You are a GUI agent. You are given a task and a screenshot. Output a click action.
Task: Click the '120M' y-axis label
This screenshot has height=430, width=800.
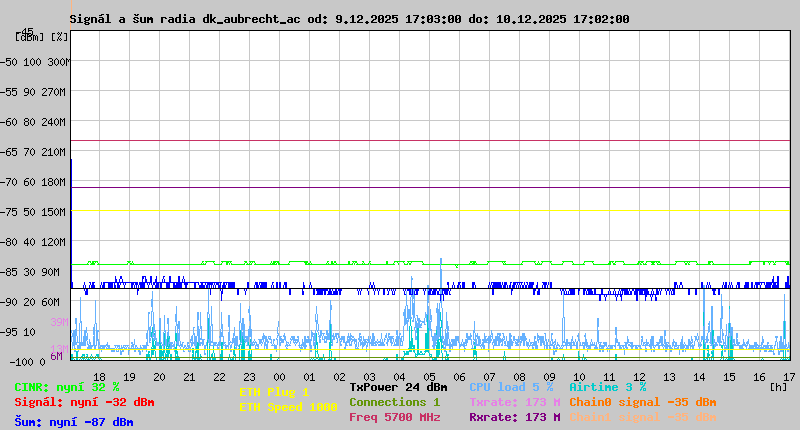55,242
